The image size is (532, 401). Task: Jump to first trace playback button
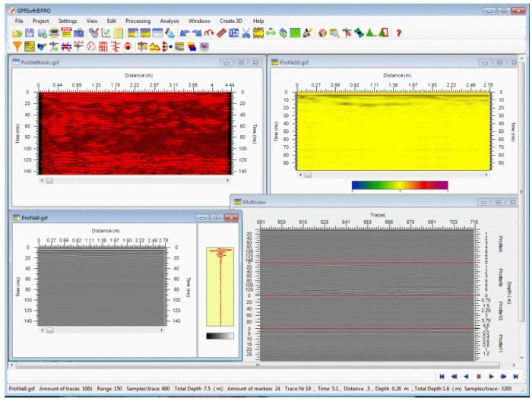pos(442,376)
